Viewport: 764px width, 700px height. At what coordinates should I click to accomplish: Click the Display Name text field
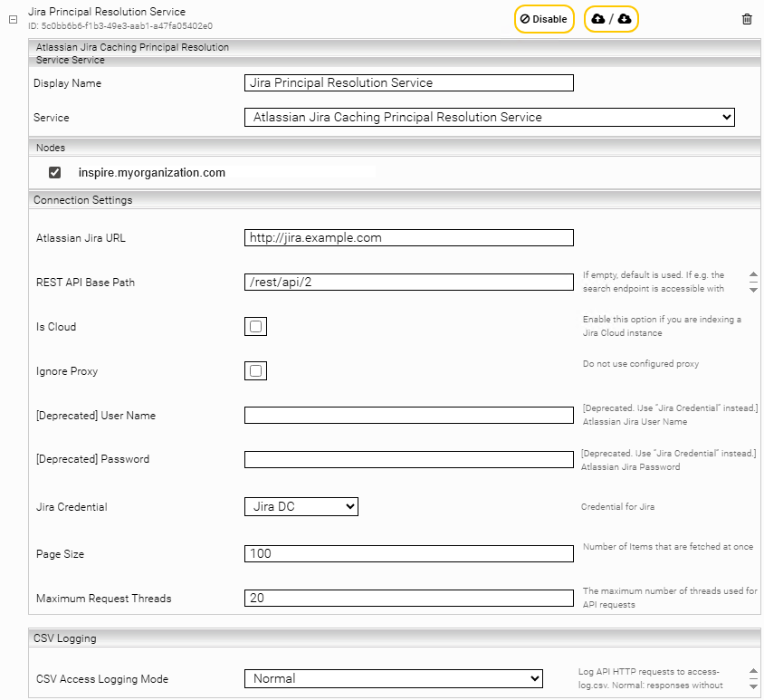click(409, 82)
